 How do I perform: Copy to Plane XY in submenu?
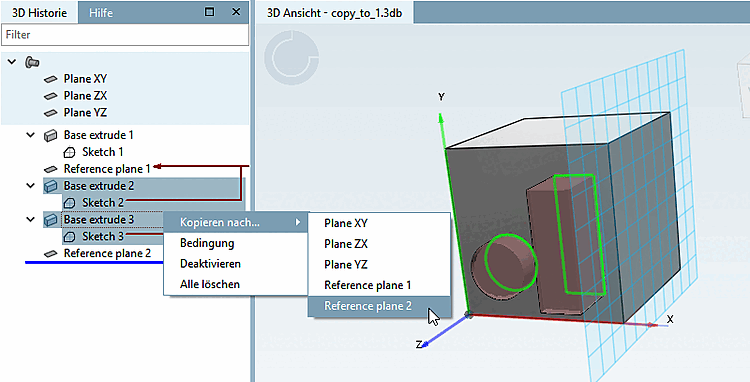point(379,223)
